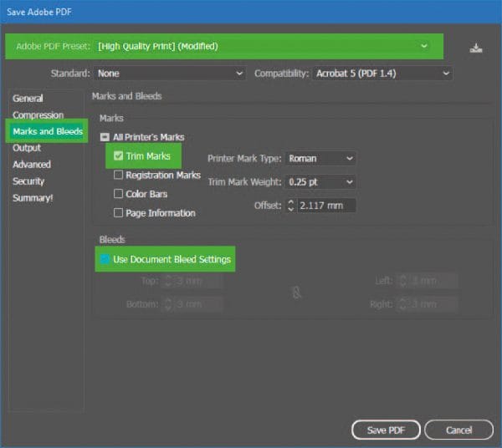Click the Offset value input field
The image size is (502, 448).
tap(326, 206)
